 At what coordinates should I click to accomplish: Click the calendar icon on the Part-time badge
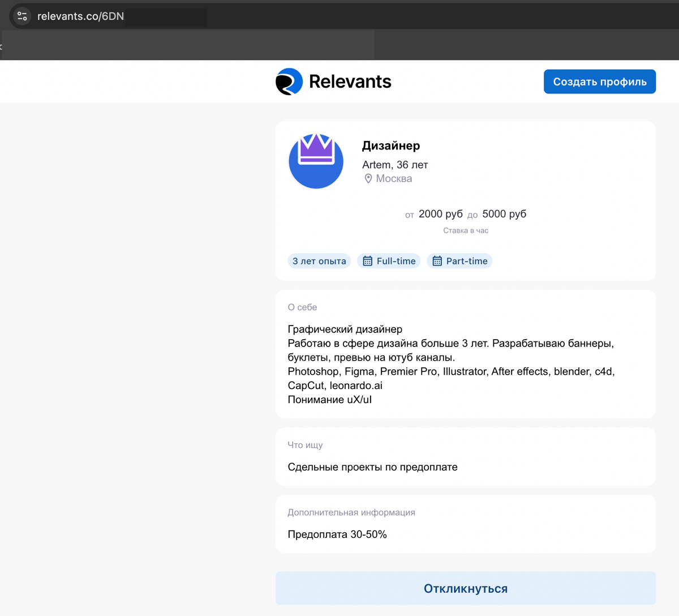click(436, 260)
